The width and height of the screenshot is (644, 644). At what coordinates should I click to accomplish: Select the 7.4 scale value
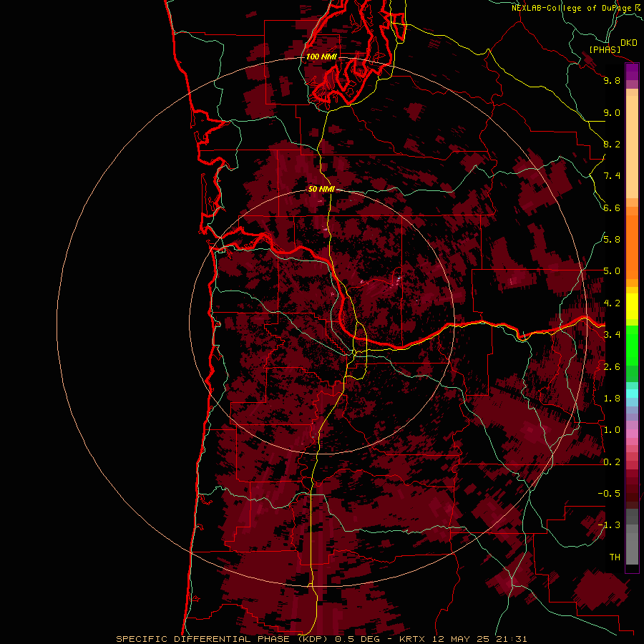[x=612, y=176]
